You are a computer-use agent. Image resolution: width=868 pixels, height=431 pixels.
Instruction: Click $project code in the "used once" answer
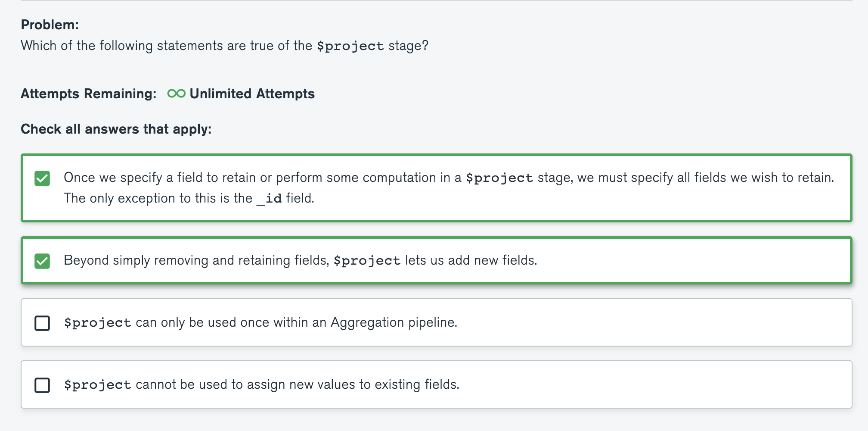(97, 322)
